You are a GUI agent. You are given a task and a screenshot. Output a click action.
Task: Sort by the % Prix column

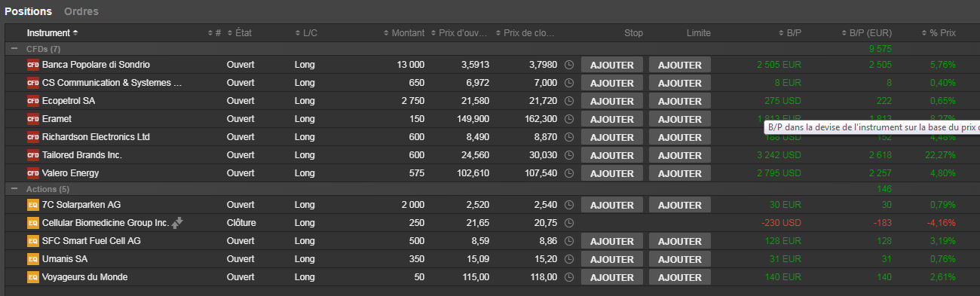pos(939,33)
